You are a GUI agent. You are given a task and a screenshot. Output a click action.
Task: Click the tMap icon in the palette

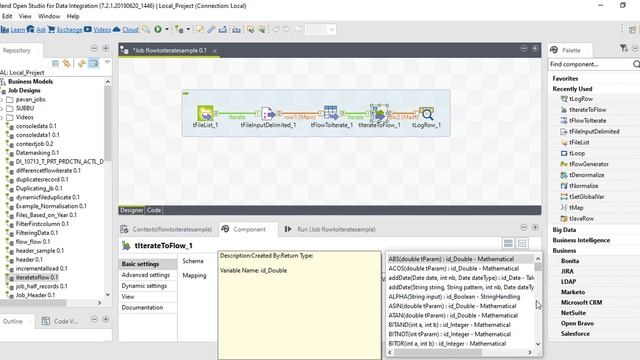(x=564, y=207)
